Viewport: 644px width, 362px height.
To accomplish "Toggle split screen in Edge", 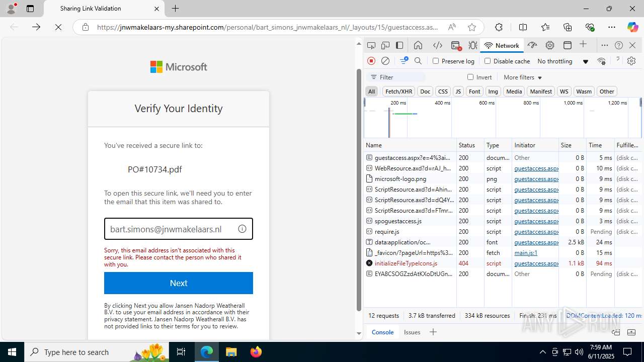I will pos(523,27).
